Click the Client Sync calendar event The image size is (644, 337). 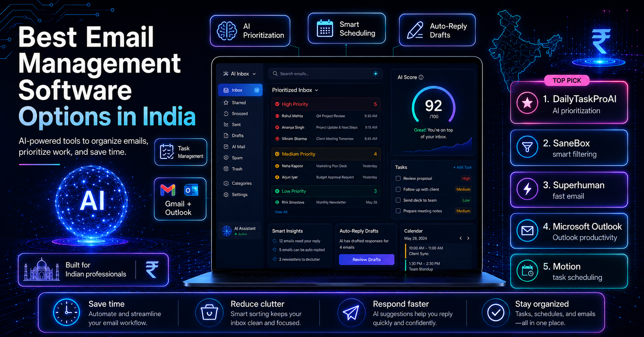click(438, 251)
